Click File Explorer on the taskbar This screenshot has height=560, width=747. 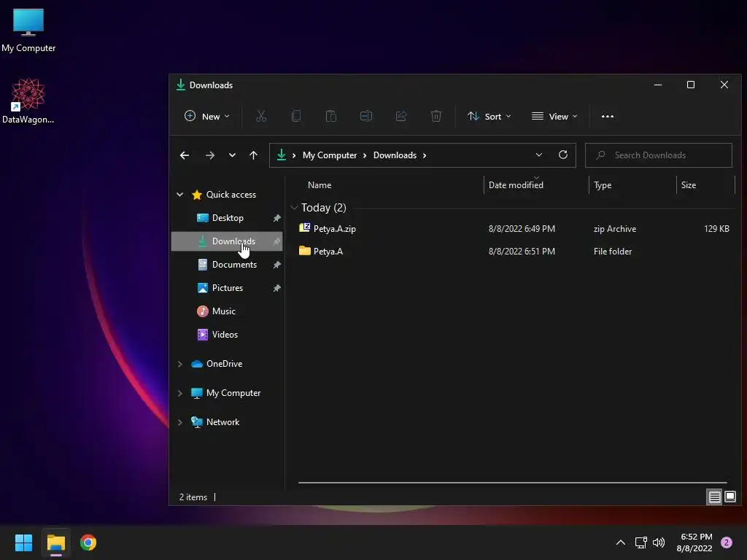coord(56,542)
